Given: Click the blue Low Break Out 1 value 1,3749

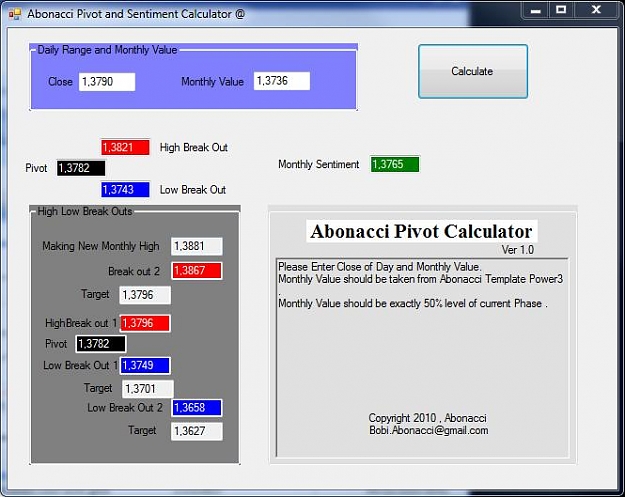Looking at the screenshot, I should 145,365.
